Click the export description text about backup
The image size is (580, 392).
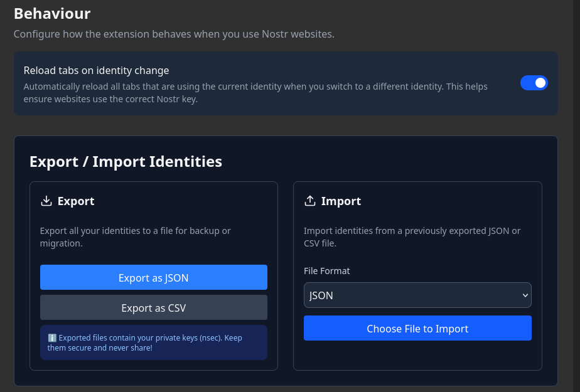135,236
